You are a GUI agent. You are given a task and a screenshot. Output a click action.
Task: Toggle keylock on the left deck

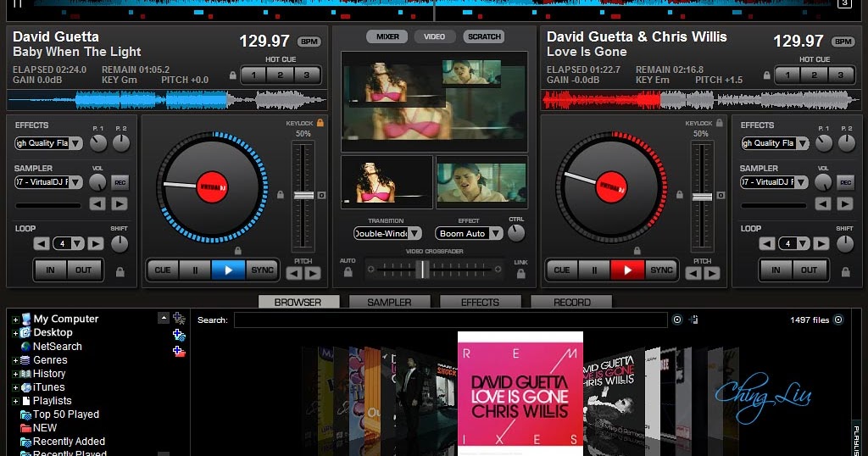pyautogui.click(x=320, y=123)
